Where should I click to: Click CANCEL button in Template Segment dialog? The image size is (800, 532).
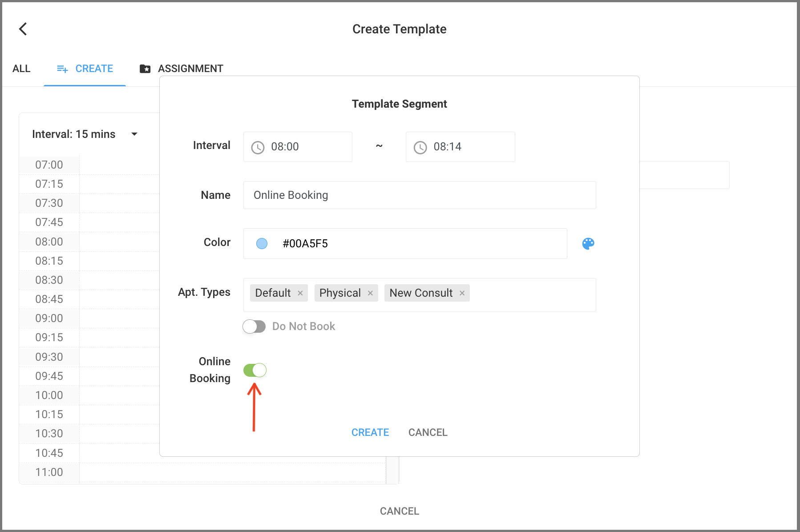pos(428,432)
